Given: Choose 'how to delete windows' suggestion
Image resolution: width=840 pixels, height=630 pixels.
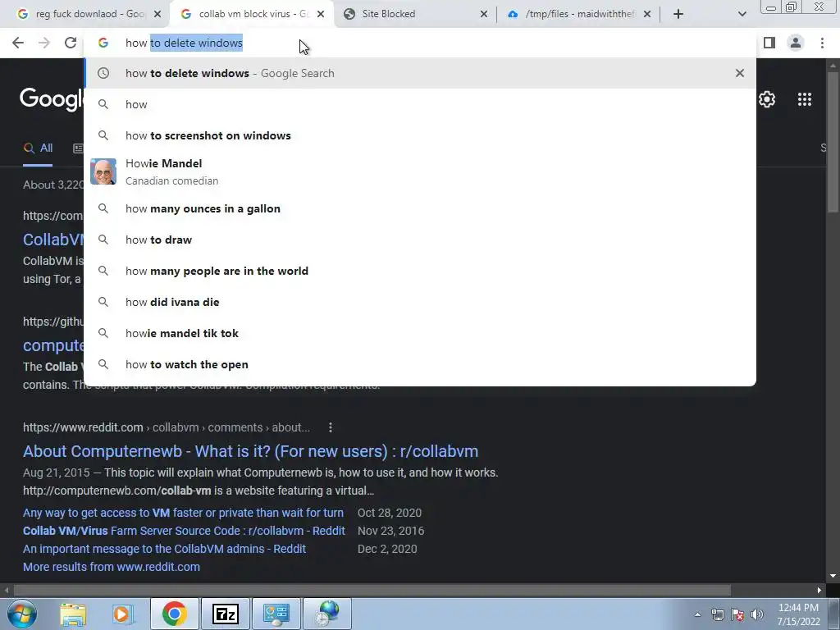Looking at the screenshot, I should click(420, 73).
